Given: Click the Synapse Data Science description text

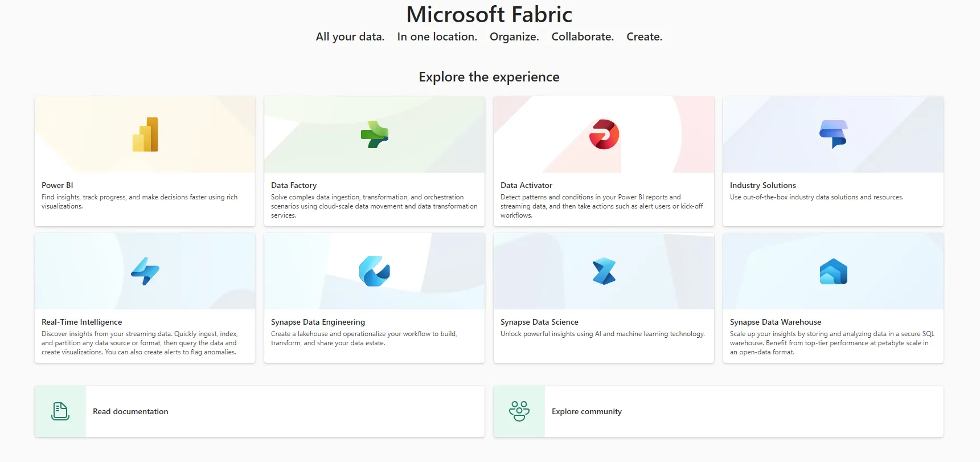Looking at the screenshot, I should click(602, 334).
